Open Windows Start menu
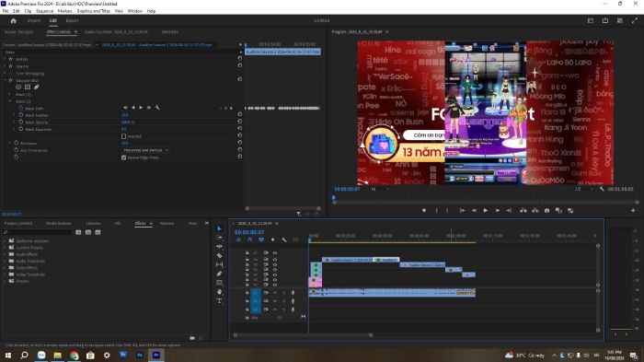The image size is (644, 362). tap(7, 355)
